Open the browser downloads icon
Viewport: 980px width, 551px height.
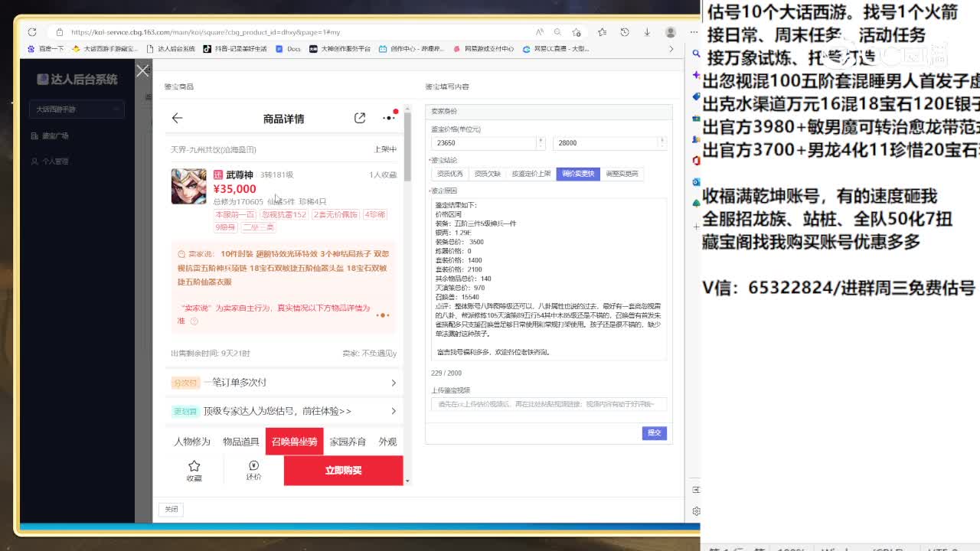(647, 32)
